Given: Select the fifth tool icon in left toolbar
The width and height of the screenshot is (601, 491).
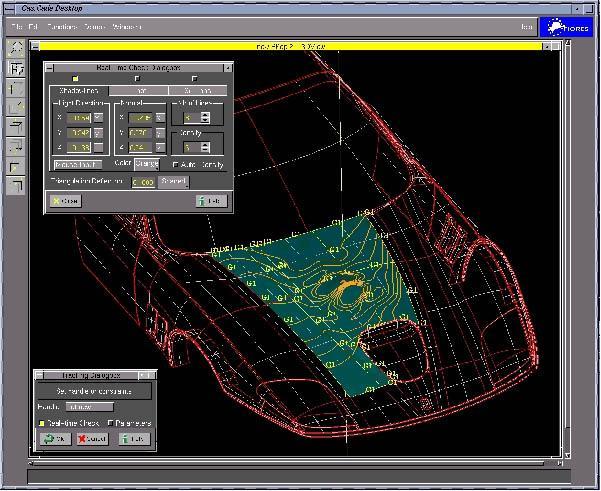Looking at the screenshot, I should pyautogui.click(x=16, y=125).
